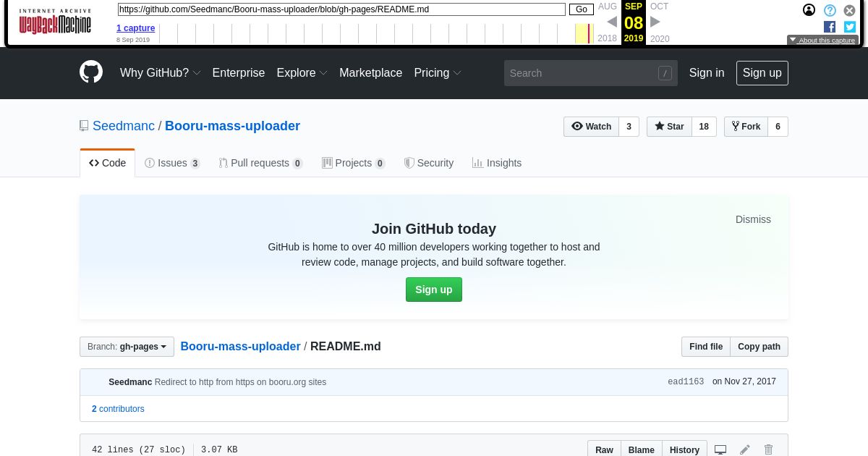The width and height of the screenshot is (868, 456).
Task: Edit the file with pencil icon
Action: [x=745, y=449]
